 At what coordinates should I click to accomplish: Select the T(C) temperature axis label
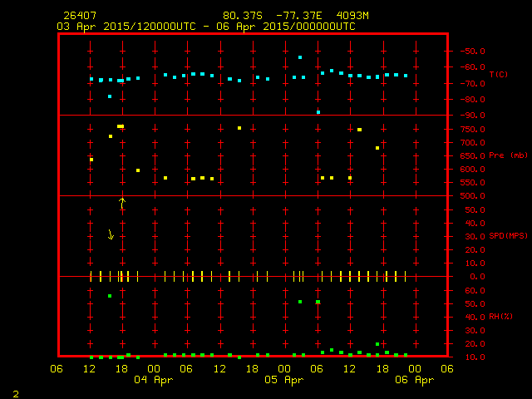click(497, 75)
